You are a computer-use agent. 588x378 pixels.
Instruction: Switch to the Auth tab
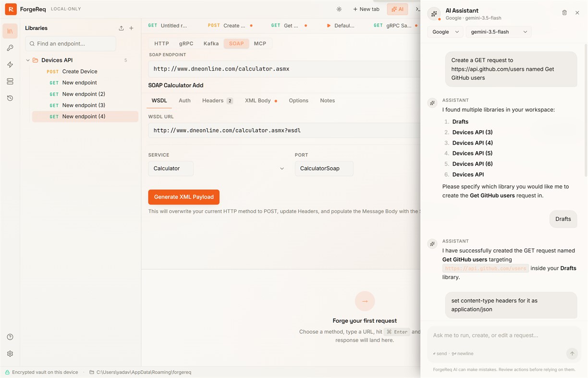(184, 100)
